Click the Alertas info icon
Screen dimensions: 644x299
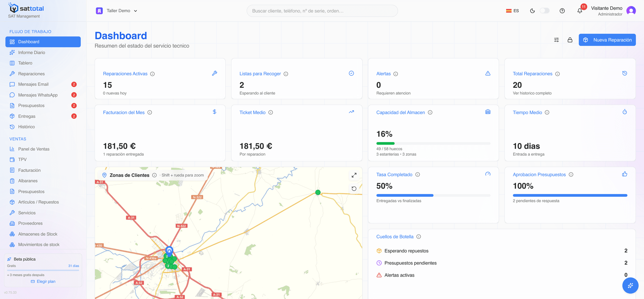(396, 74)
